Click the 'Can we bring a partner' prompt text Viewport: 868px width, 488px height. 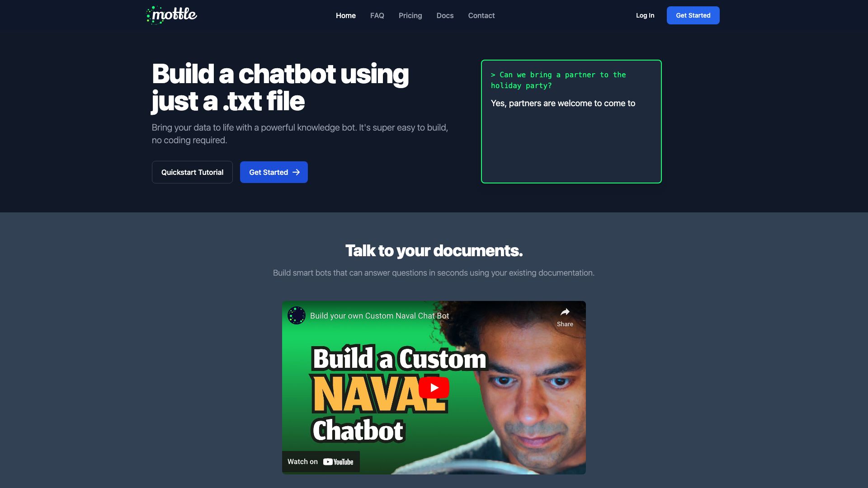click(558, 80)
